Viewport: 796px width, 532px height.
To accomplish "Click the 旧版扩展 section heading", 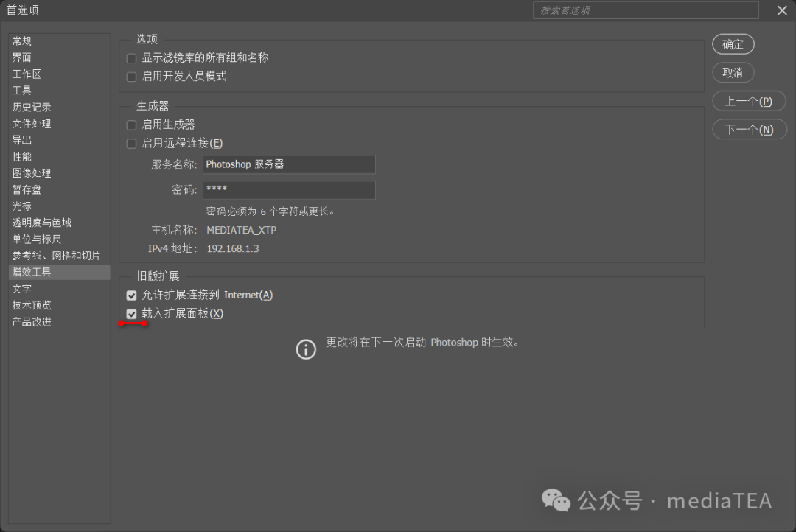I will tap(158, 276).
